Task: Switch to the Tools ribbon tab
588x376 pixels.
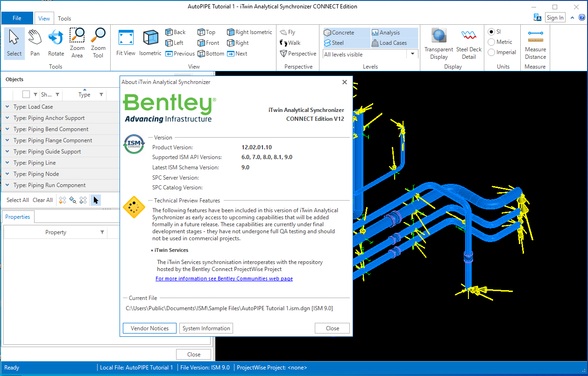Action: 64,19
